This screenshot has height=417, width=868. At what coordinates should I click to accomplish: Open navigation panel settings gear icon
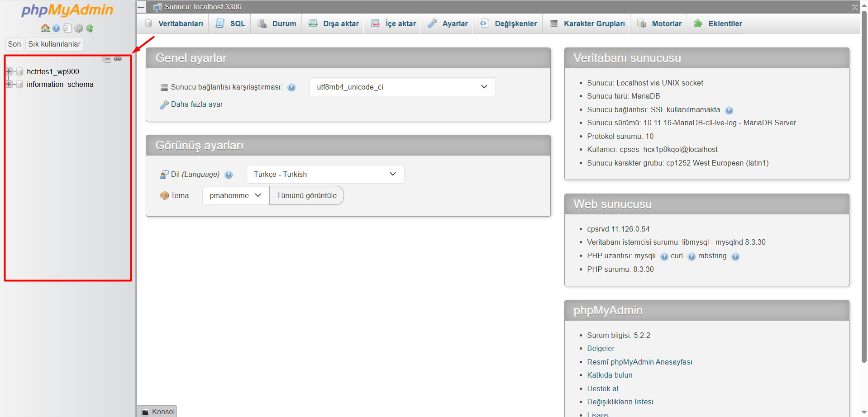79,28
